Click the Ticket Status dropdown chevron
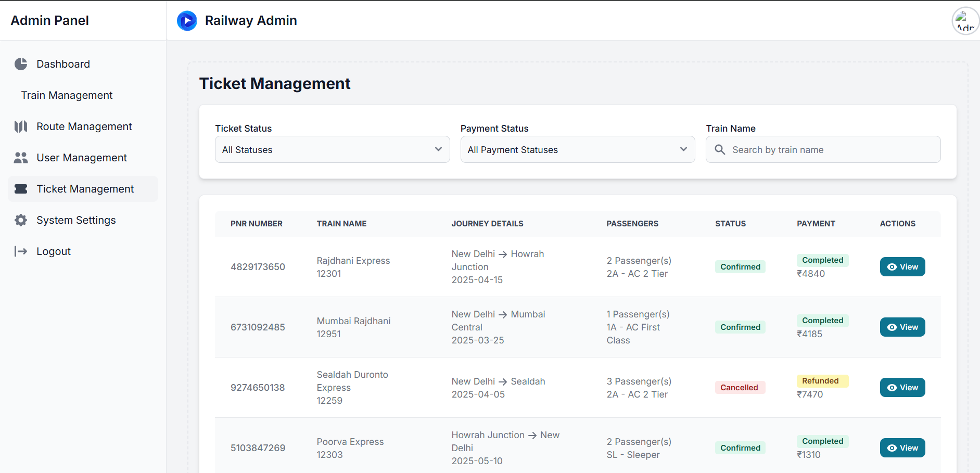This screenshot has width=980, height=473. (x=438, y=149)
